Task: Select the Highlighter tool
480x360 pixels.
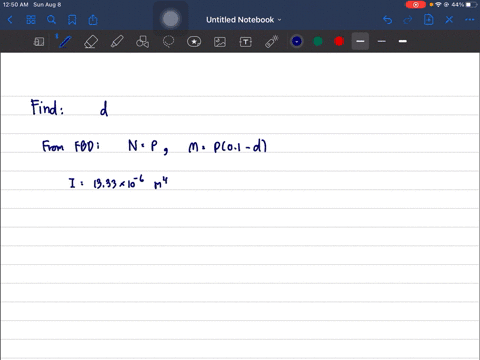Action: pos(117,42)
